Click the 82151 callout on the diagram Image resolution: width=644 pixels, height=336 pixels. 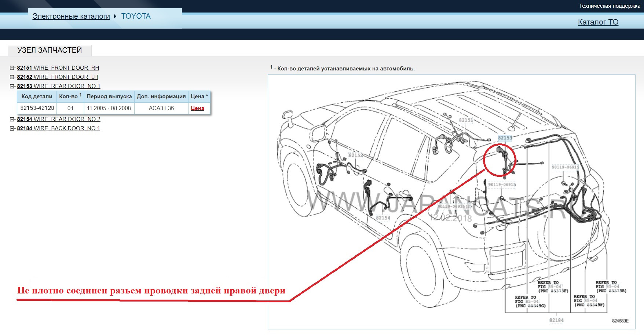pos(466,120)
